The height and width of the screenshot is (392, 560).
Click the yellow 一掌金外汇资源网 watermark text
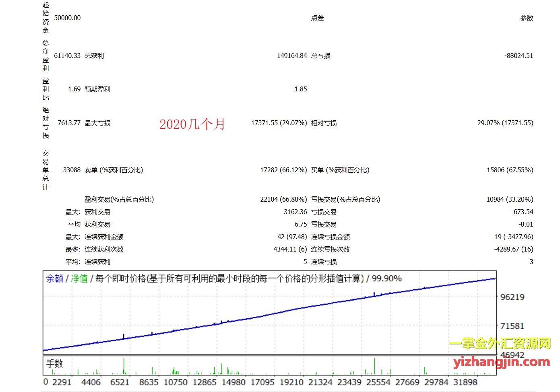500,343
